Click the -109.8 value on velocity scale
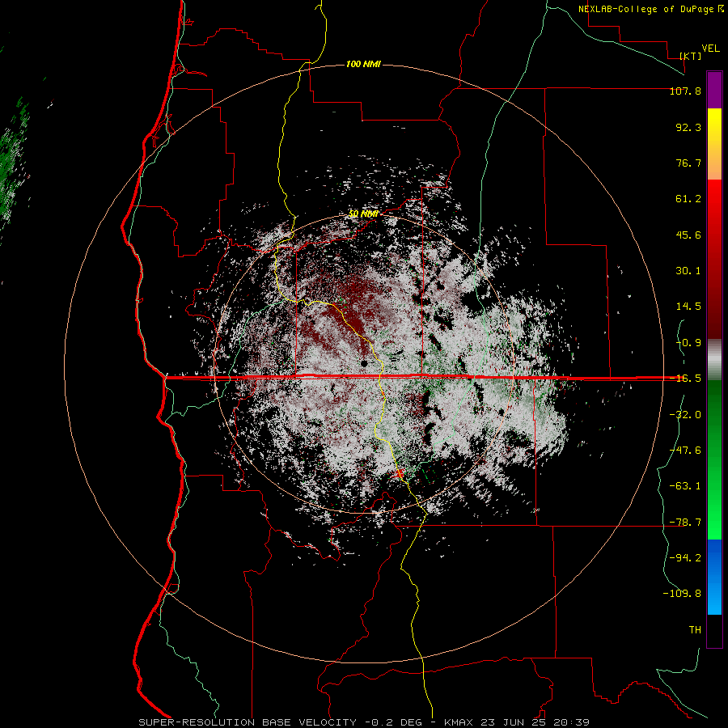The width and height of the screenshot is (728, 728). (x=682, y=594)
